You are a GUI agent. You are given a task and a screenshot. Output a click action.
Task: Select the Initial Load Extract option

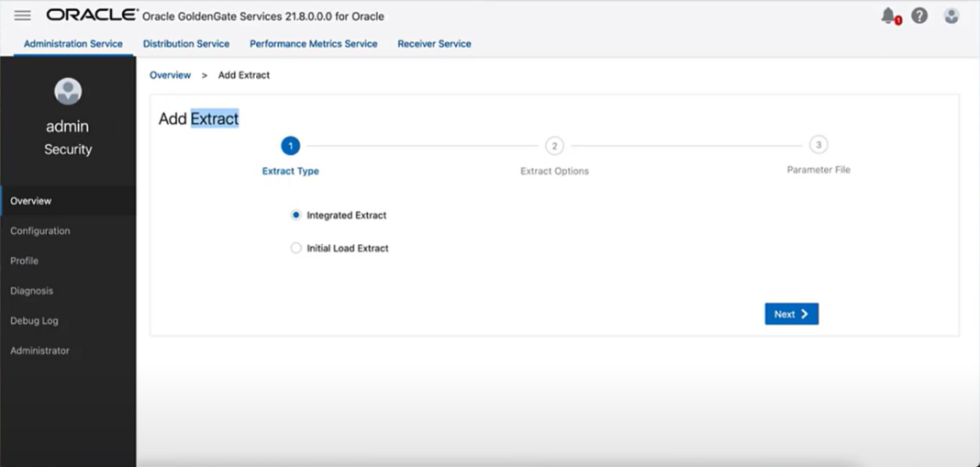(296, 248)
